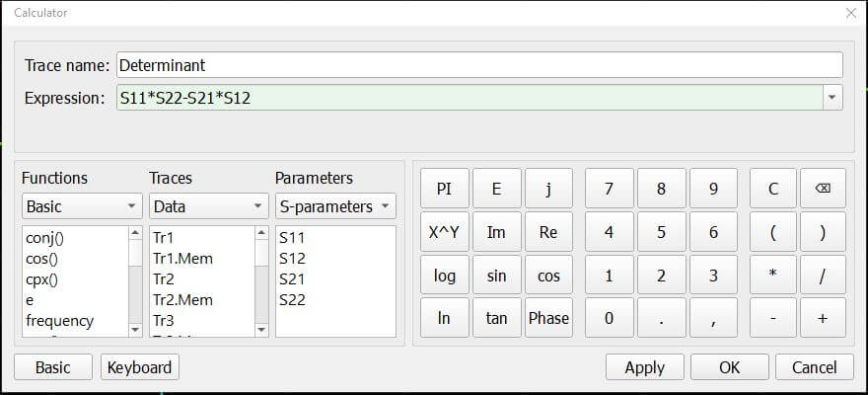The image size is (868, 395).
Task: Click the backspace icon key
Action: [x=824, y=189]
